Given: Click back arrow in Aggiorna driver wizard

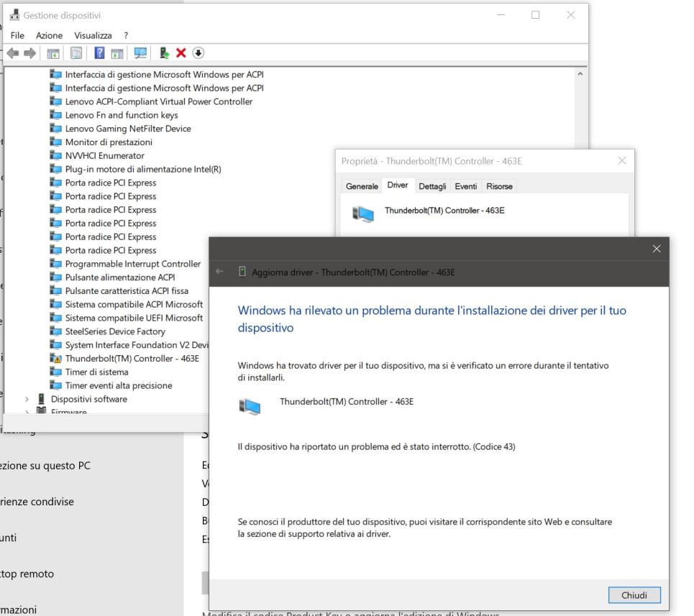Looking at the screenshot, I should coord(219,272).
